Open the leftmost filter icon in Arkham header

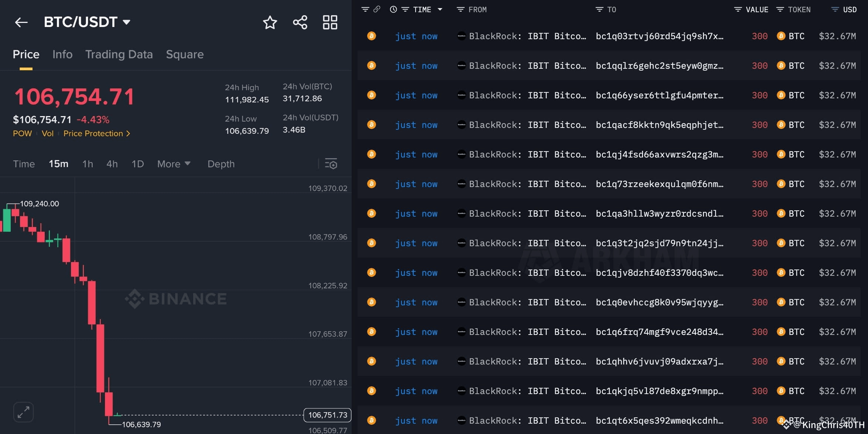[365, 9]
